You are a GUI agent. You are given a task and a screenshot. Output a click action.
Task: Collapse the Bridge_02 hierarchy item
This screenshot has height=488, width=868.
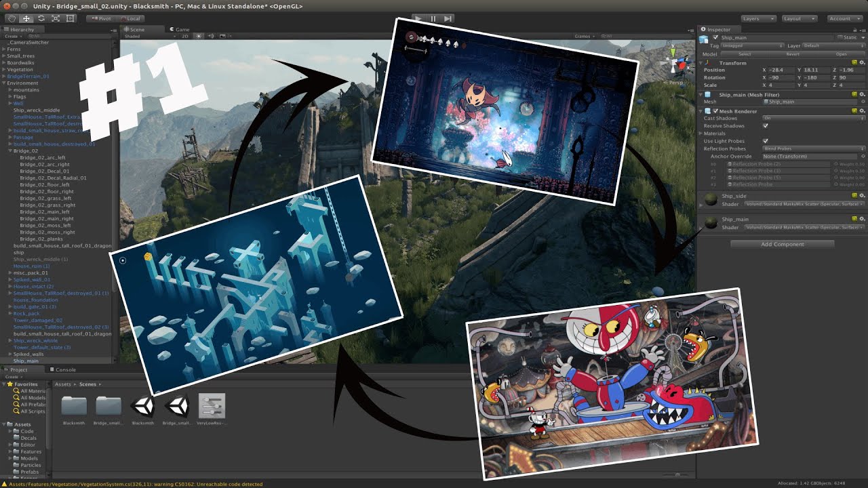coord(9,150)
